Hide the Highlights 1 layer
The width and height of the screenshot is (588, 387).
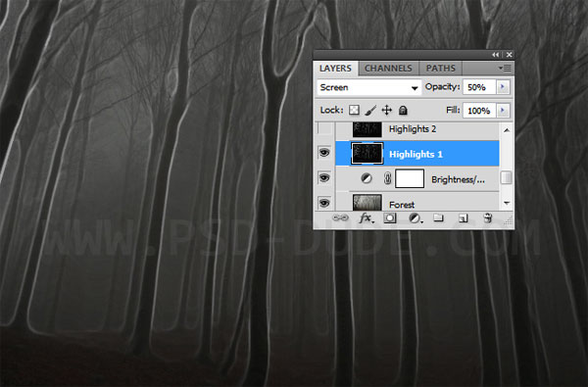[x=324, y=153]
